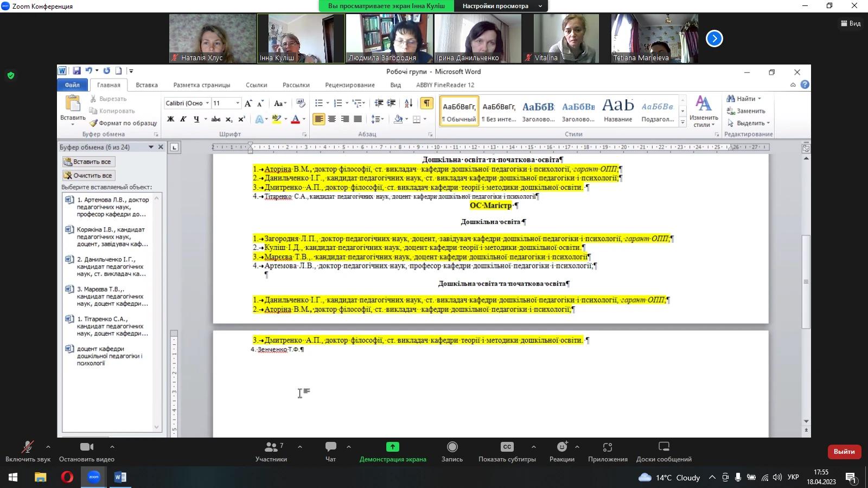Image resolution: width=868 pixels, height=488 pixels.
Task: Click the red Выйти (Leave) button
Action: click(x=844, y=452)
